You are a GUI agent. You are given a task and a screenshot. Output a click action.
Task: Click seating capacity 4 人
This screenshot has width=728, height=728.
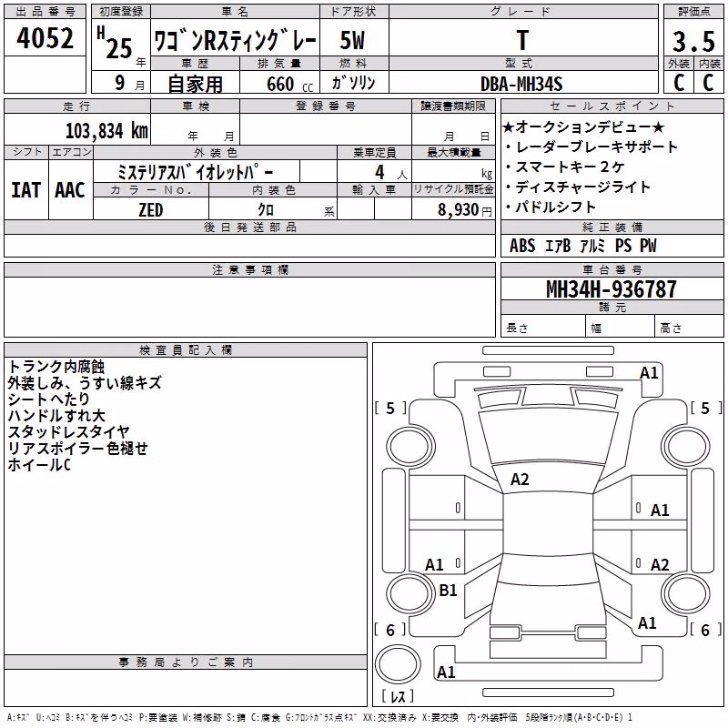point(390,173)
